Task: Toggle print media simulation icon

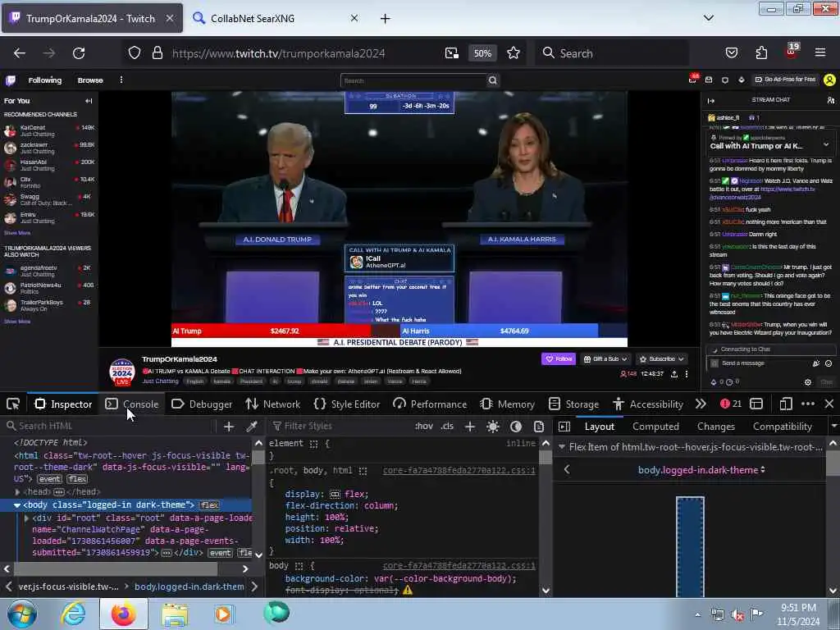Action: coord(539,427)
